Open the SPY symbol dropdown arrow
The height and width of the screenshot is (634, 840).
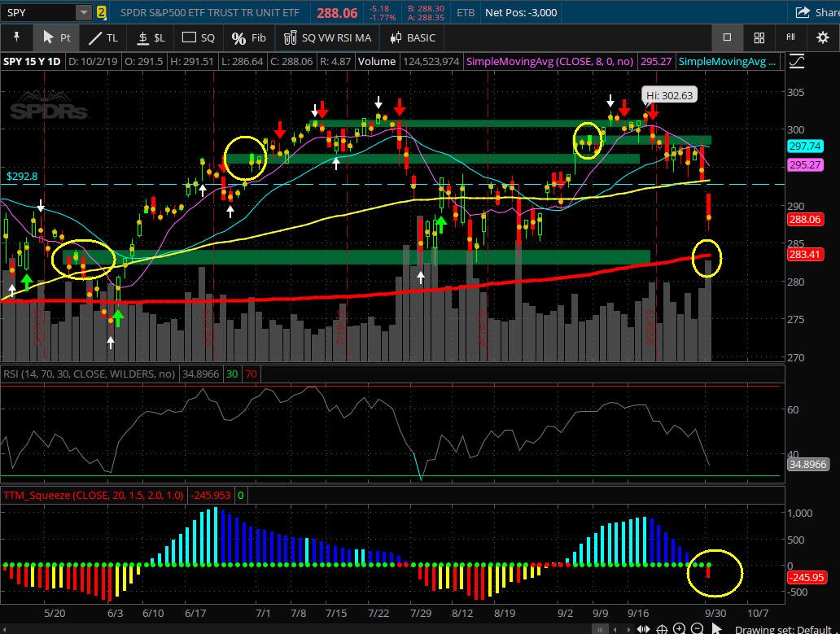84,12
